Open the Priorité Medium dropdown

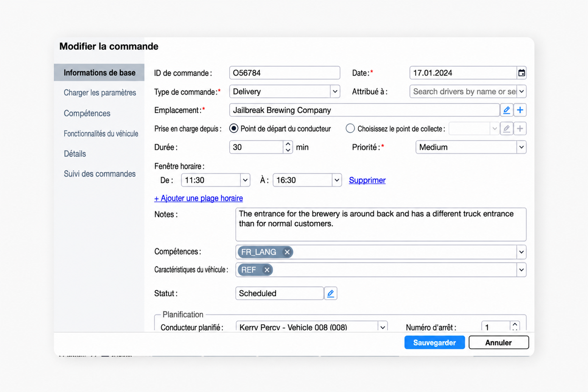pos(521,147)
